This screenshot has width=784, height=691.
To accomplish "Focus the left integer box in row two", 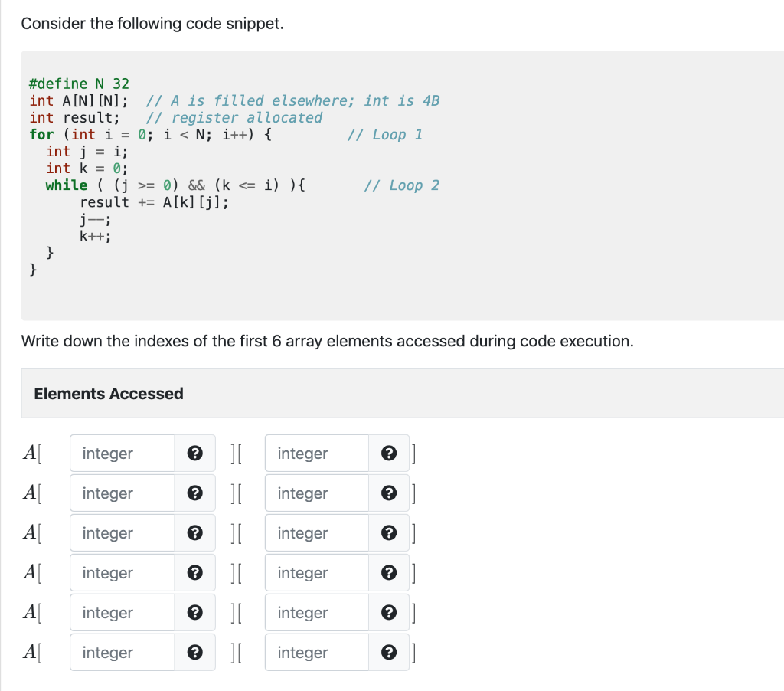I will click(121, 493).
